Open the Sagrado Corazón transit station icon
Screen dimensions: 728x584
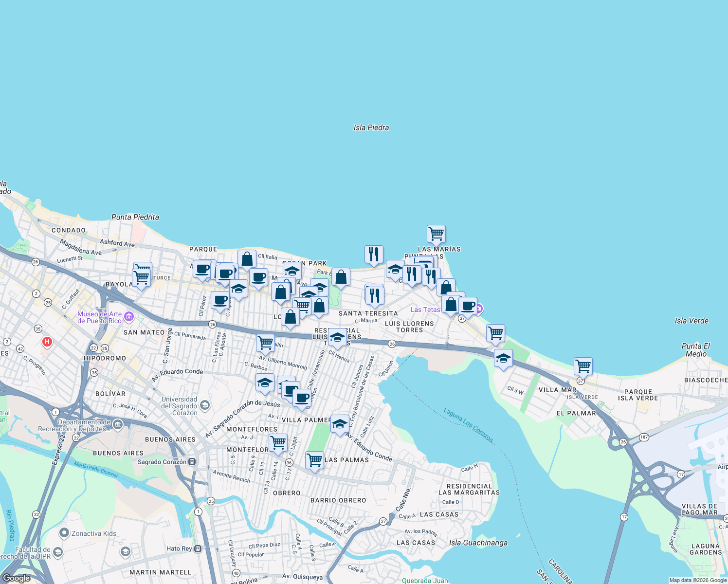click(x=192, y=462)
